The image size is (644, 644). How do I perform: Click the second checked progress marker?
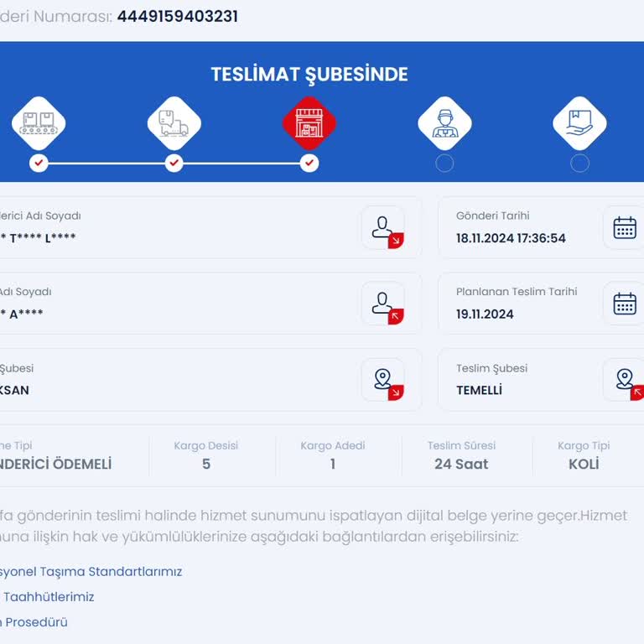(174, 163)
